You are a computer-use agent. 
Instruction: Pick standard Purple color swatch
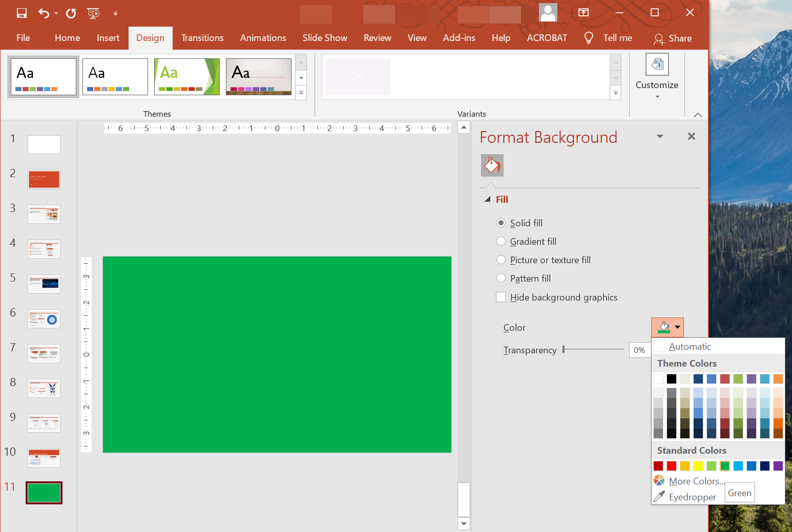pyautogui.click(x=778, y=466)
